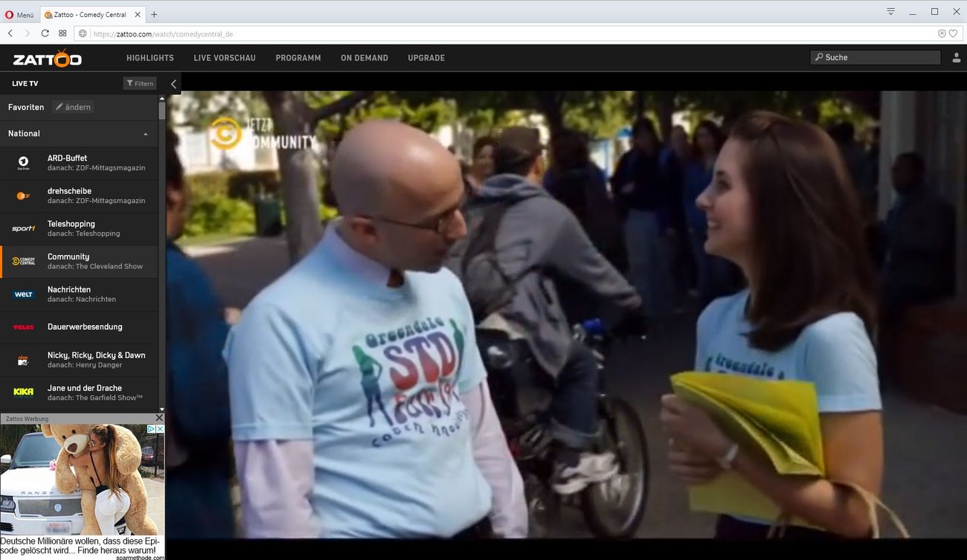Click the Zattoo logo

pos(47,58)
